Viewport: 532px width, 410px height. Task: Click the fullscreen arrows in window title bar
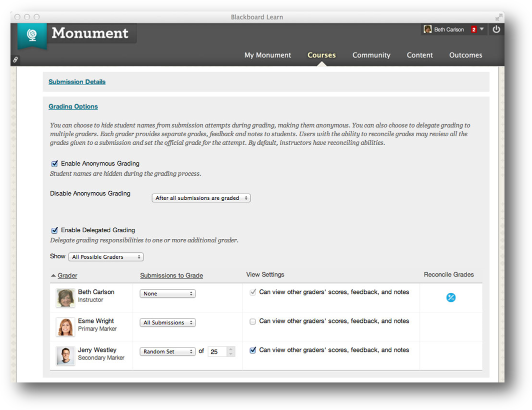click(498, 17)
